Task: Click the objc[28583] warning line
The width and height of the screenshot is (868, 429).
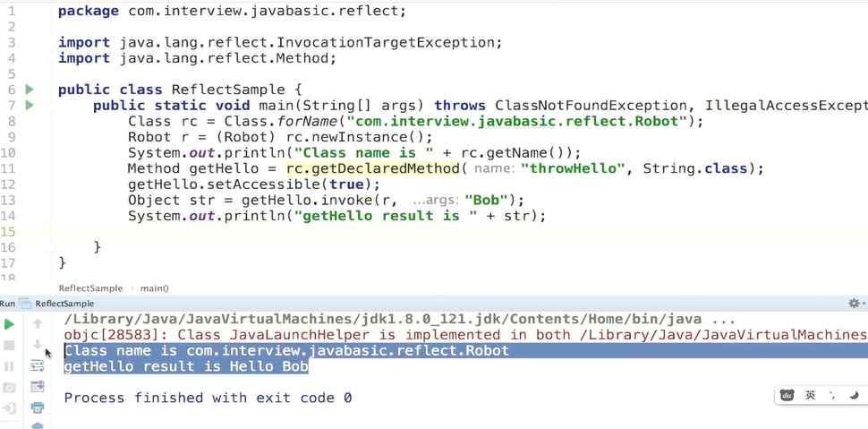Action: pyautogui.click(x=465, y=335)
